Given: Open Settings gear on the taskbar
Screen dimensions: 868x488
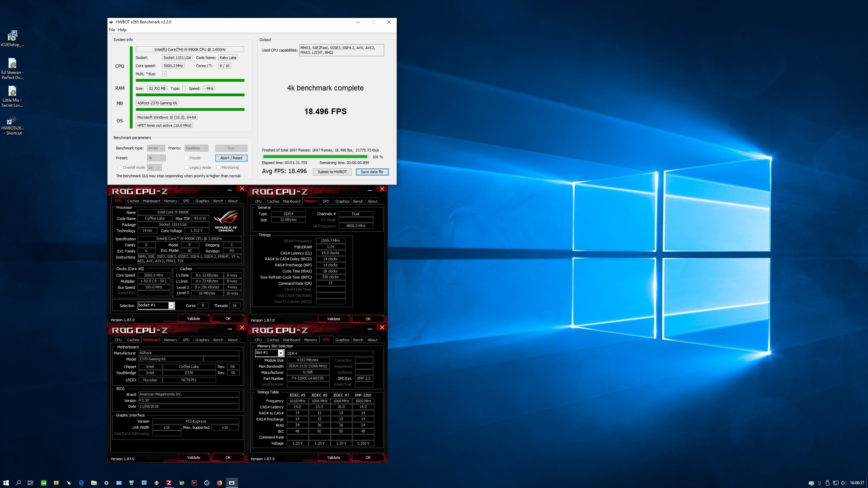Looking at the screenshot, I should pyautogui.click(x=106, y=483).
